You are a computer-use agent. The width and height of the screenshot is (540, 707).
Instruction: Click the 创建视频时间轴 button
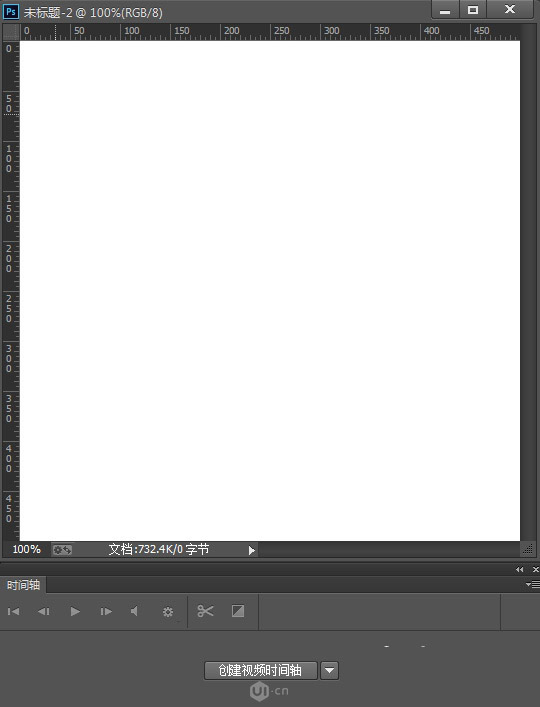point(261,670)
